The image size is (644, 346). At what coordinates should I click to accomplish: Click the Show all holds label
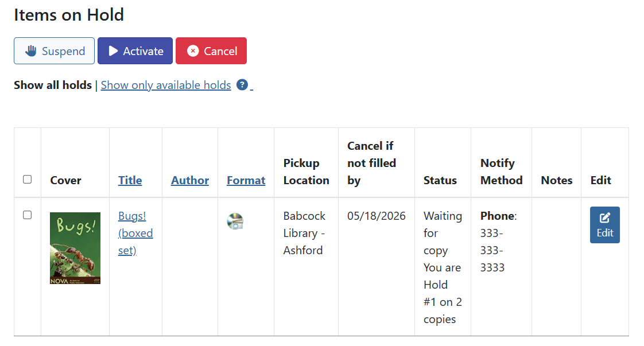pyautogui.click(x=53, y=85)
